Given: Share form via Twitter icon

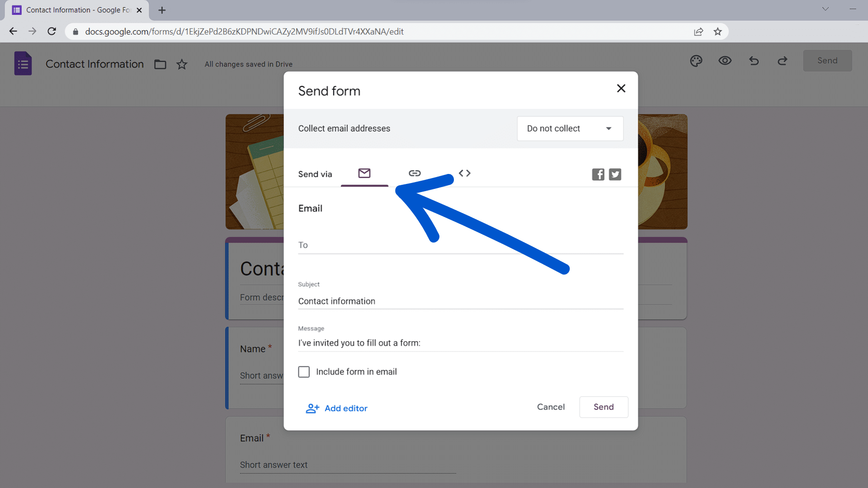Looking at the screenshot, I should (615, 174).
